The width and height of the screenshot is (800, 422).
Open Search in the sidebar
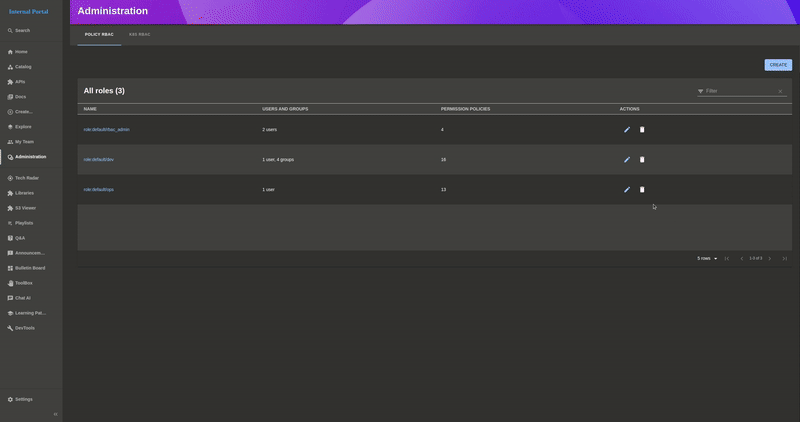coord(22,31)
